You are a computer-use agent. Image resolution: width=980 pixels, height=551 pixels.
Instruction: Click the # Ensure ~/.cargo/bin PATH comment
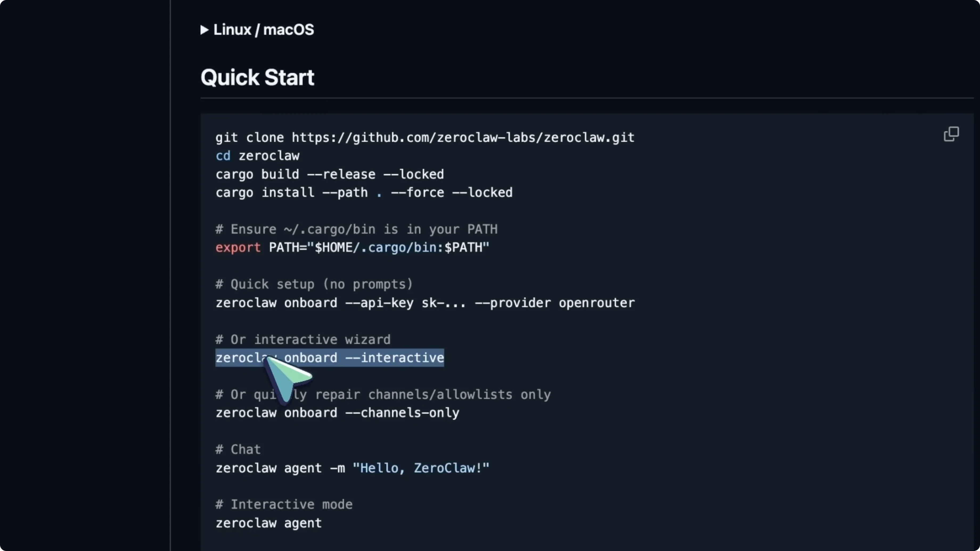coord(356,229)
